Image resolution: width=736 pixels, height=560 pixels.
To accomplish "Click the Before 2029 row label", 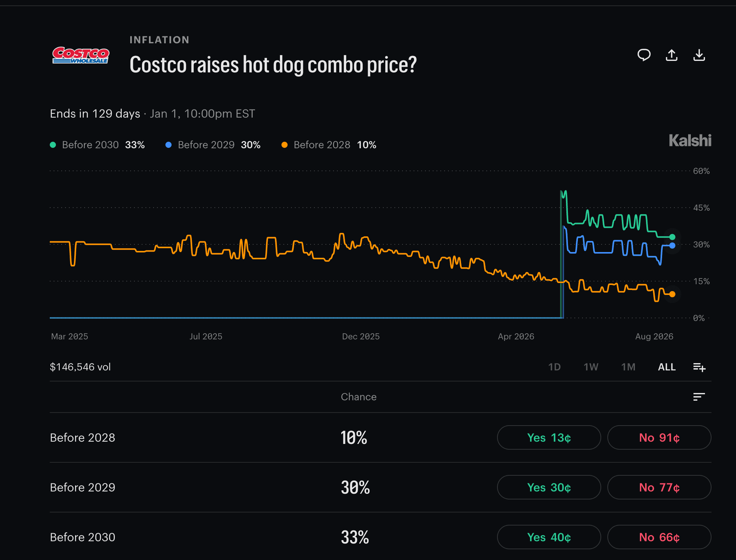I will (x=82, y=487).
